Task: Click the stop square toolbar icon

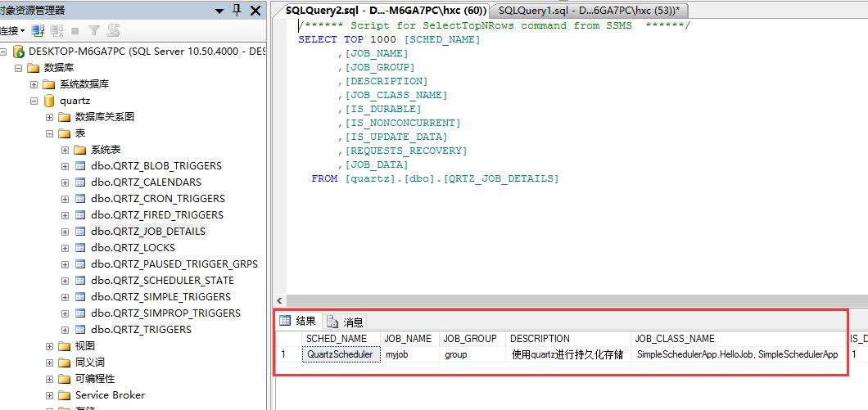Action: click(76, 31)
